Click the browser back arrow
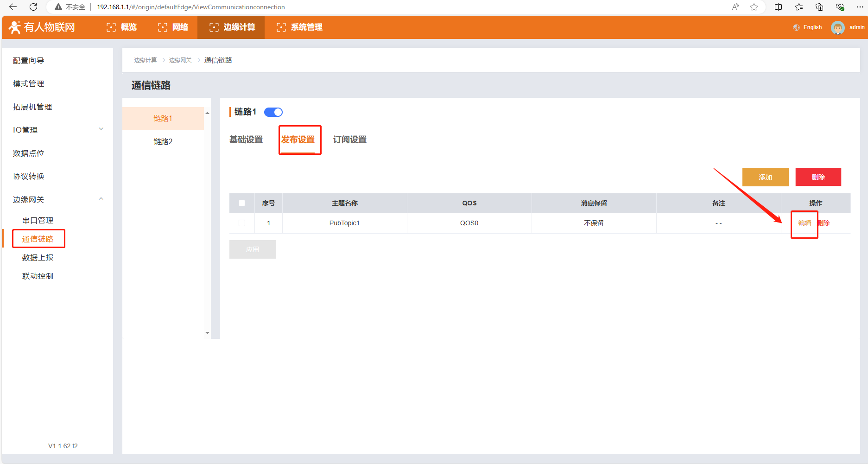This screenshot has height=464, width=868. pyautogui.click(x=13, y=7)
